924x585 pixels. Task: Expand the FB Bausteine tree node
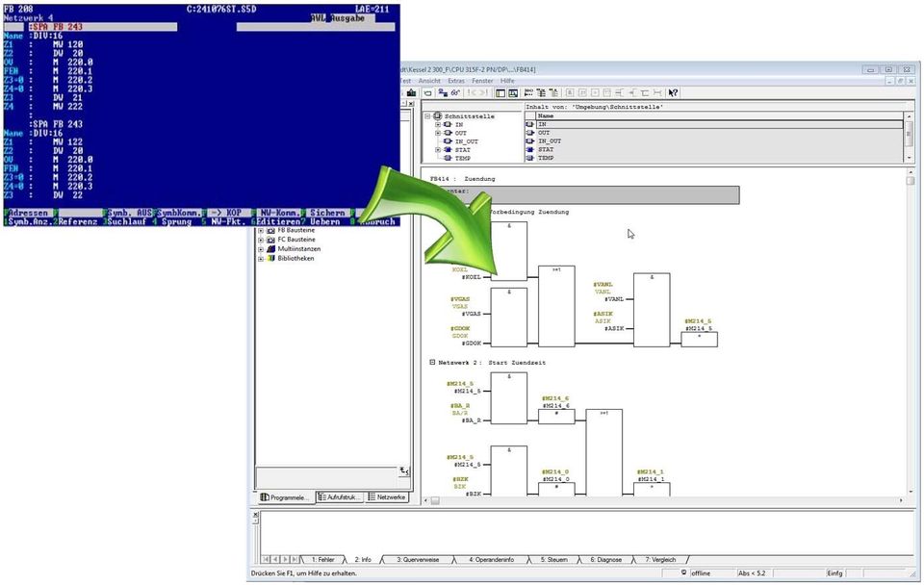261,230
